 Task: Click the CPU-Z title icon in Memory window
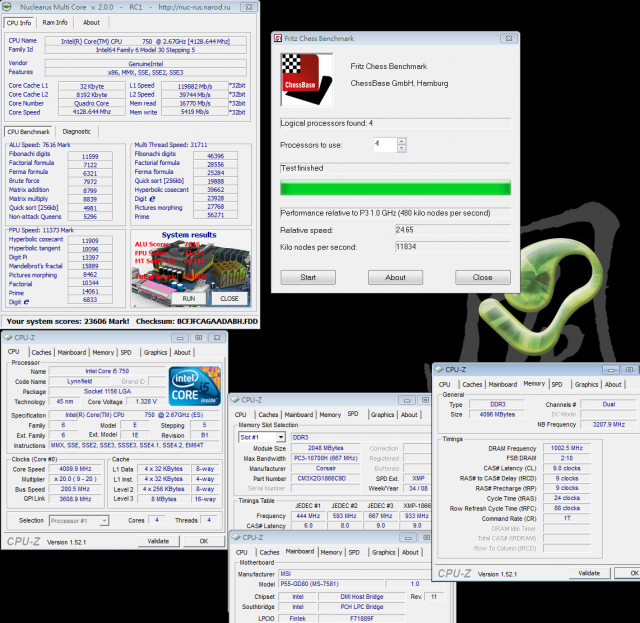(439, 369)
